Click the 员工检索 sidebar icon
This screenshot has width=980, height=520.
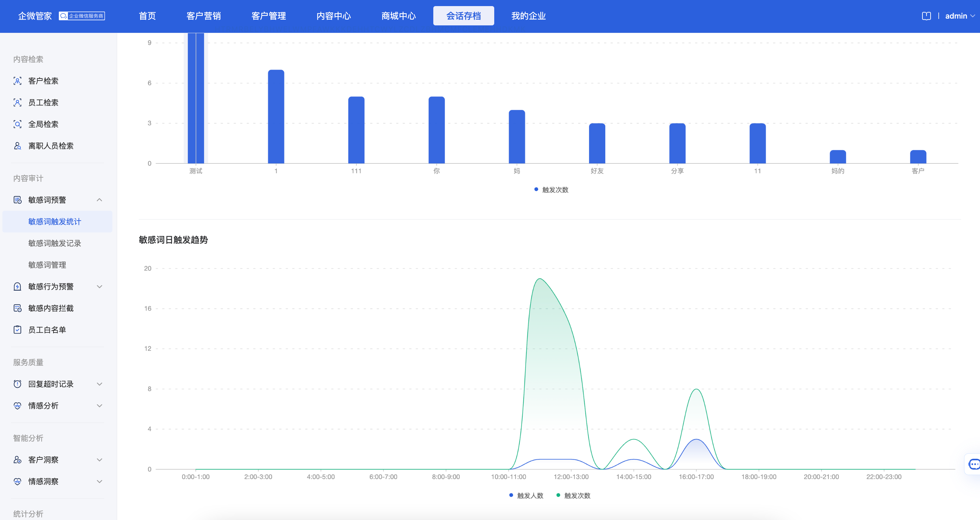(18, 103)
